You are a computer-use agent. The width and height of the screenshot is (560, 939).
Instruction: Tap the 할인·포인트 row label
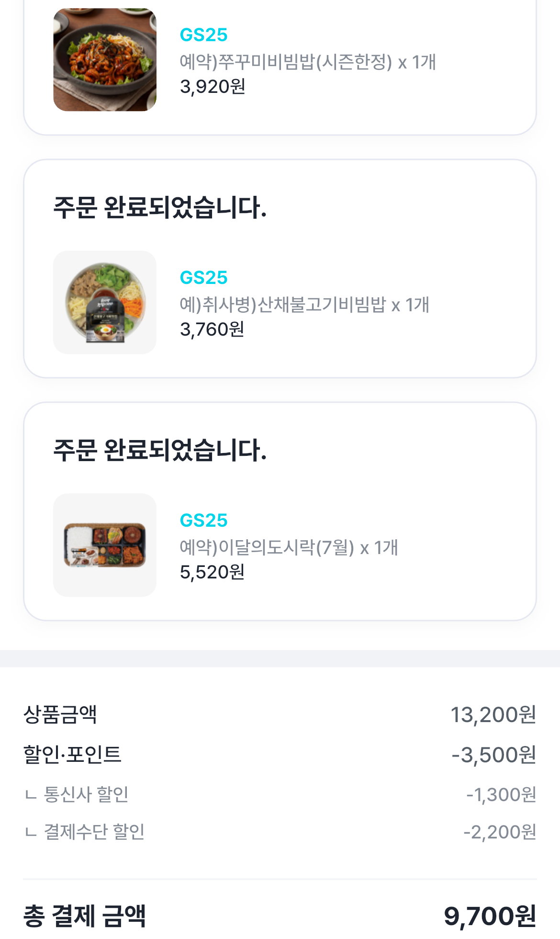pos(72,754)
